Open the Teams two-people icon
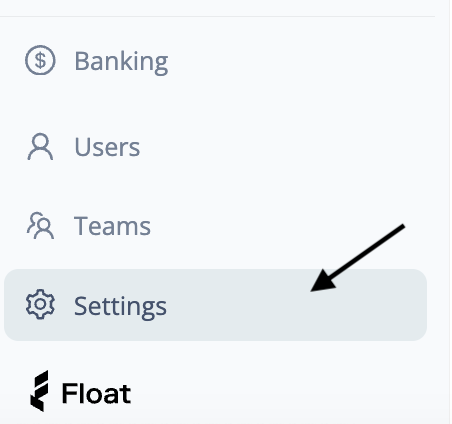The image size is (452, 424). point(40,226)
